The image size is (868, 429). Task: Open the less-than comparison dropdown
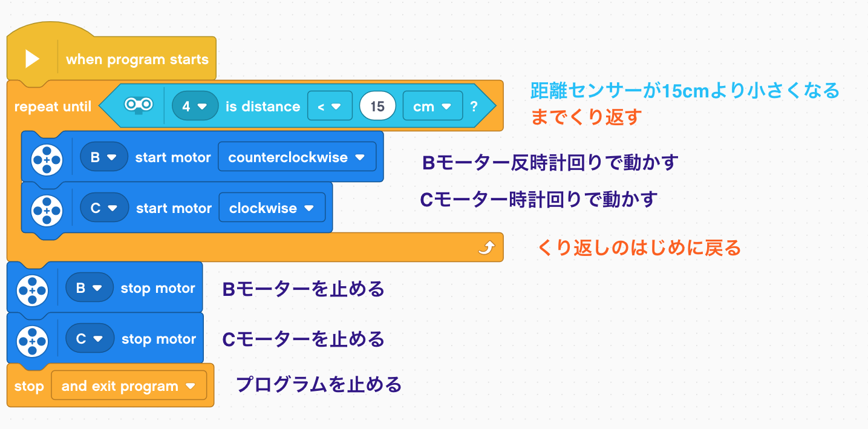329,106
